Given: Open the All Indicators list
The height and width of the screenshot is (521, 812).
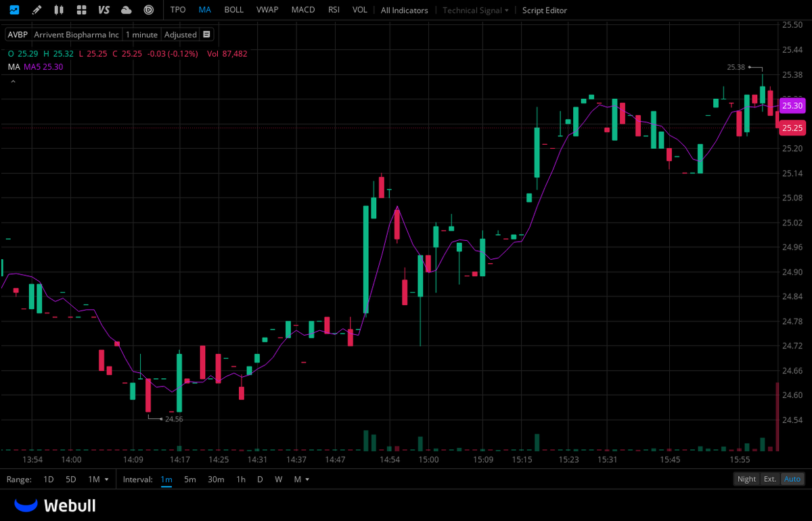Looking at the screenshot, I should tap(405, 10).
